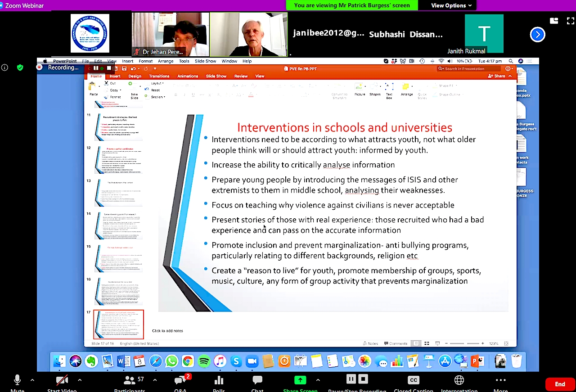The width and height of the screenshot is (576, 392).
Task: Click the red End button
Action: pos(560,384)
